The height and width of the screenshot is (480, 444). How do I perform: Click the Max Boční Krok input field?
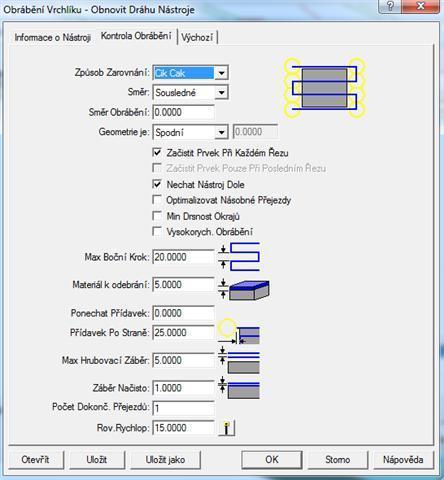183,257
